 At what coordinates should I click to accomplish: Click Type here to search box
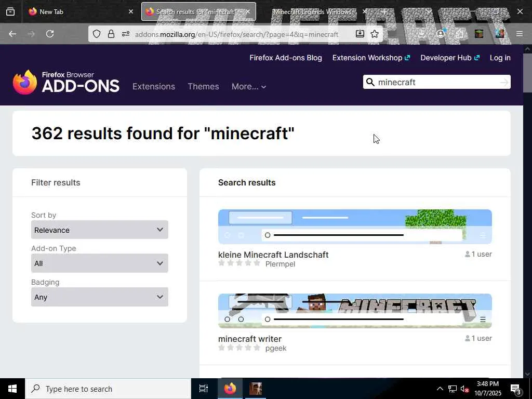coord(108,389)
